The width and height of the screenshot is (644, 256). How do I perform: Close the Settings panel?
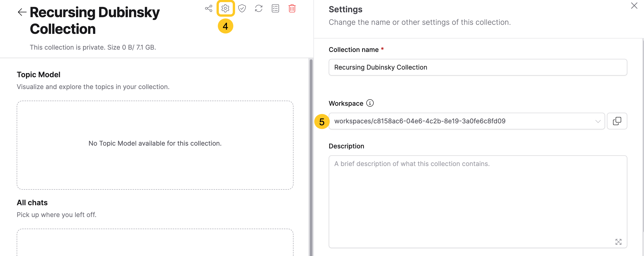(634, 6)
